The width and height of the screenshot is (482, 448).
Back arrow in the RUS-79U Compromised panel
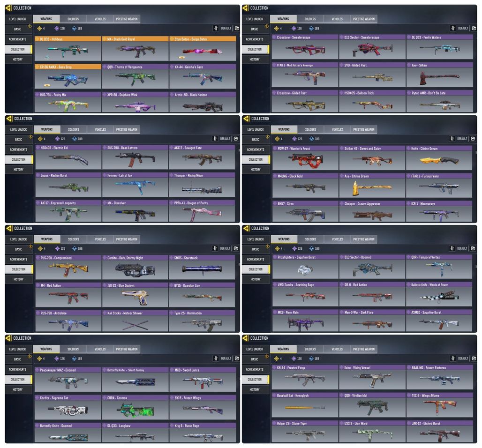(x=9, y=228)
